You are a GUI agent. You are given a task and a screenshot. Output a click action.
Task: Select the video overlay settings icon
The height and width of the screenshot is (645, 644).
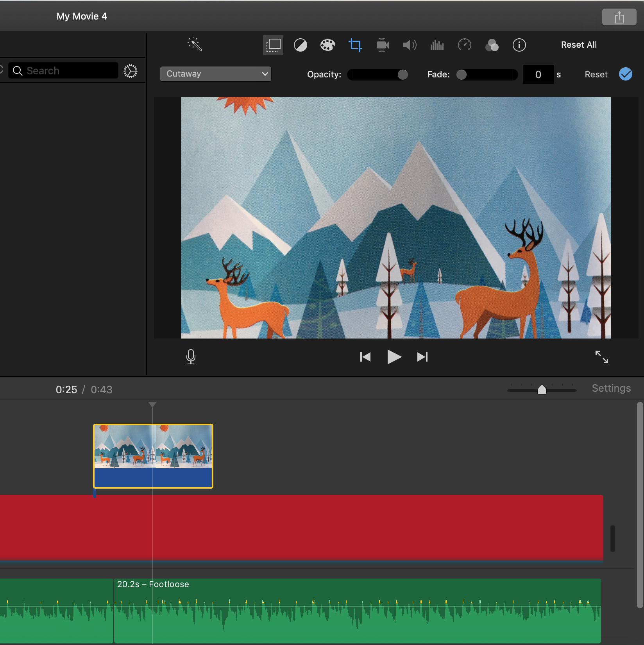(273, 45)
